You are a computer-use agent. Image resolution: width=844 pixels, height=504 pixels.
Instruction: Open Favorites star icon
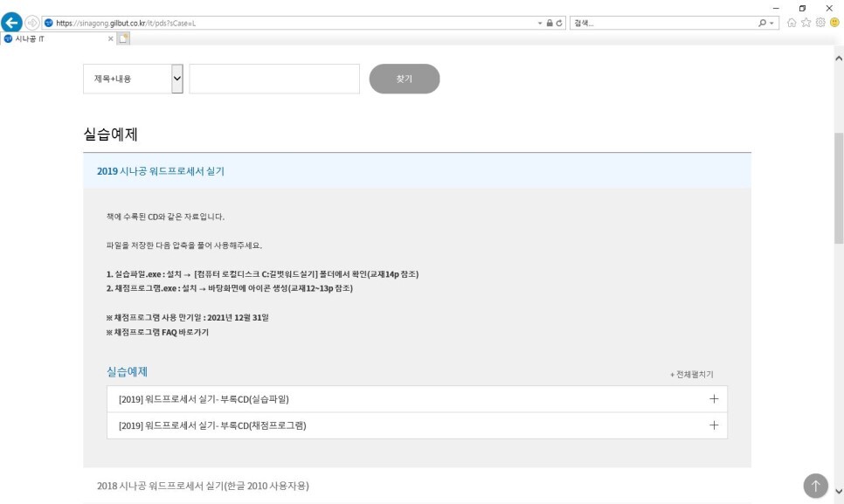coord(806,23)
